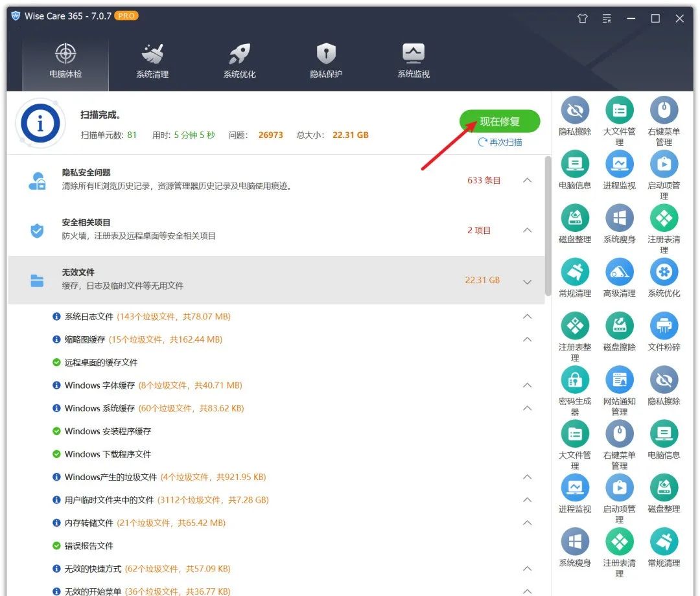Click the 缩略图缓存 row label
700x596 pixels.
[85, 339]
